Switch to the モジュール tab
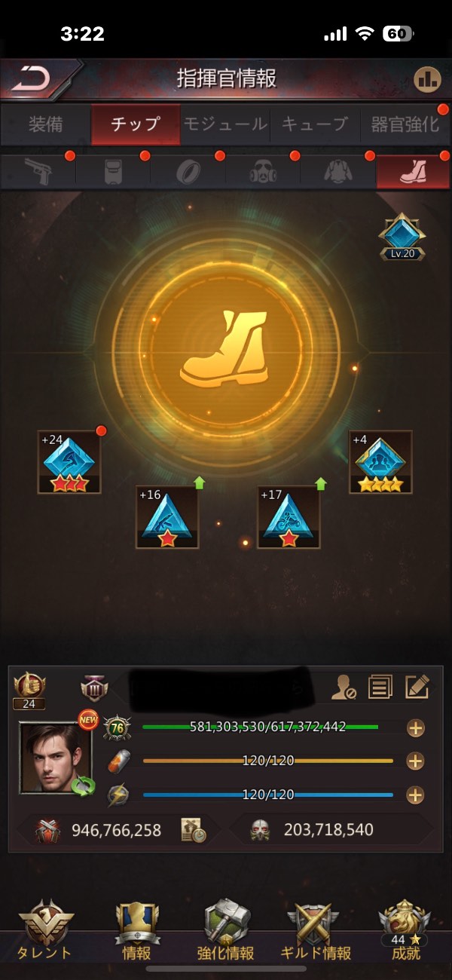The width and height of the screenshot is (452, 980). [x=225, y=124]
